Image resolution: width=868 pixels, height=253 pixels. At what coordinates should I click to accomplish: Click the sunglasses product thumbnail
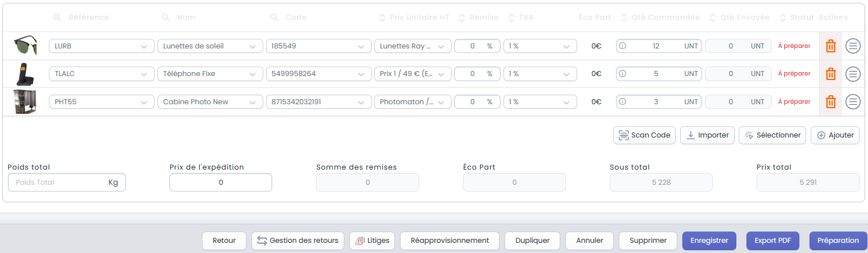pyautogui.click(x=25, y=46)
